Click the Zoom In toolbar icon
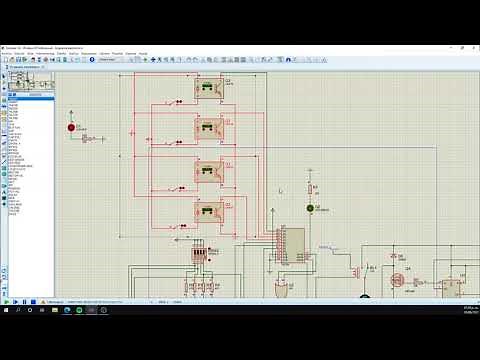 159,60
